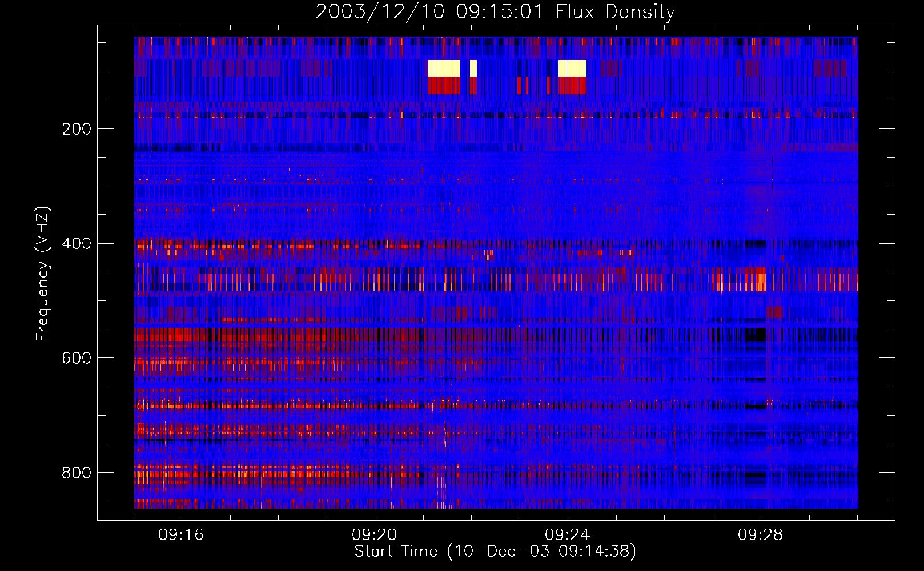Click the 800 frequency tick label
The image size is (924, 571).
(77, 473)
